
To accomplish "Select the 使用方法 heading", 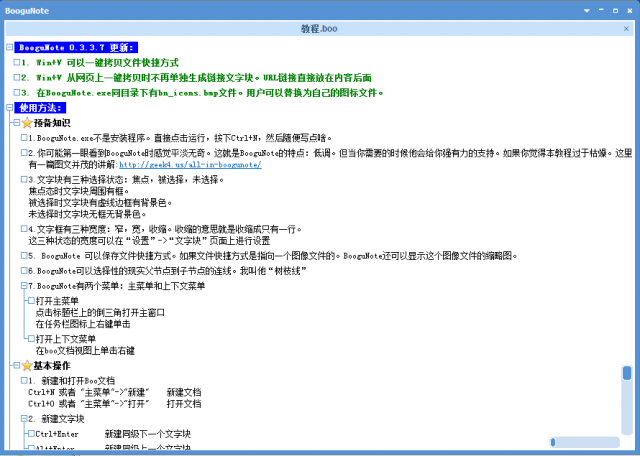I will point(40,108).
